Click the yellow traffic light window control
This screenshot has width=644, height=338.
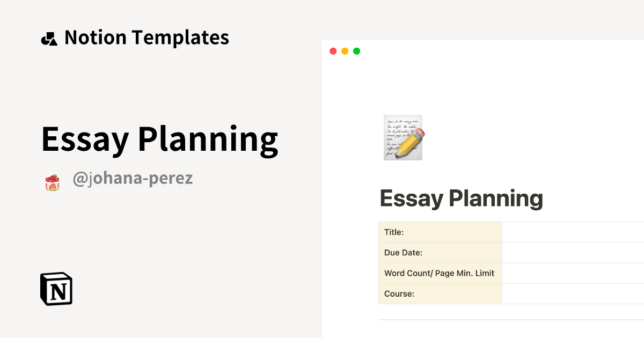pos(345,51)
